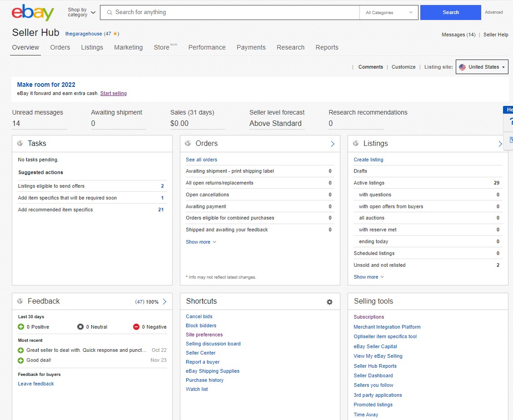
Task: Click the globe icon on the Feedback panel
Action: [20, 301]
